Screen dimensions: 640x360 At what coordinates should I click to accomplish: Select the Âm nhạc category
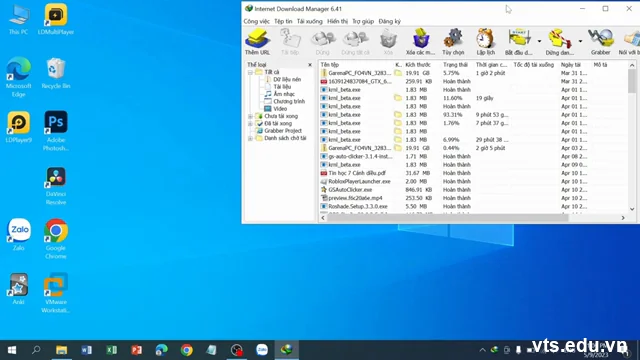tap(284, 94)
